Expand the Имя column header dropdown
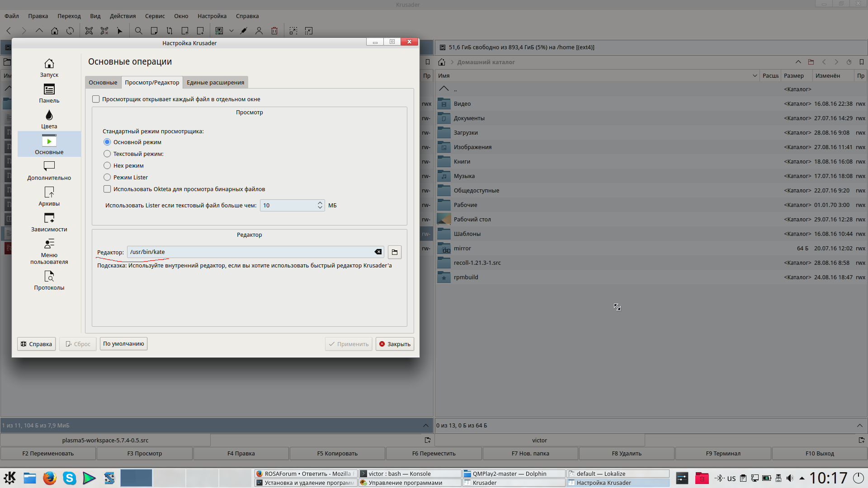The width and height of the screenshot is (868, 488). click(755, 76)
